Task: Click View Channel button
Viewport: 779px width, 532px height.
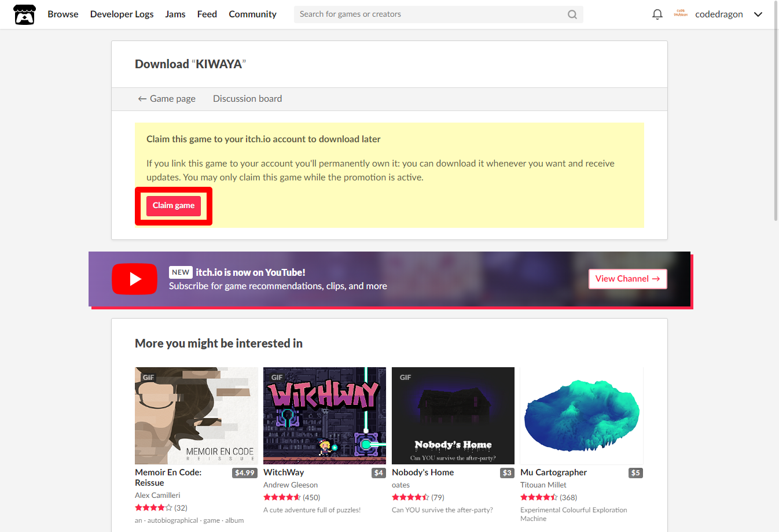Action: click(x=627, y=279)
